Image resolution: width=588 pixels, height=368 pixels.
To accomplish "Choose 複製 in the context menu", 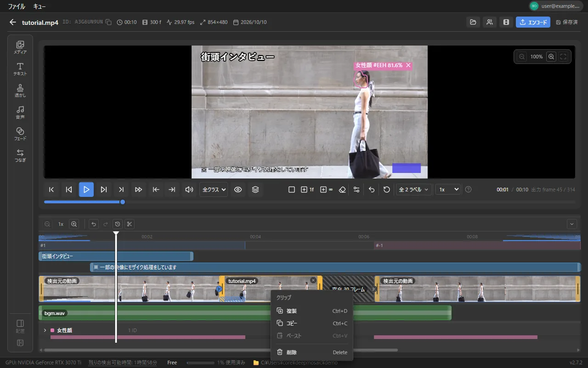I will [312, 311].
